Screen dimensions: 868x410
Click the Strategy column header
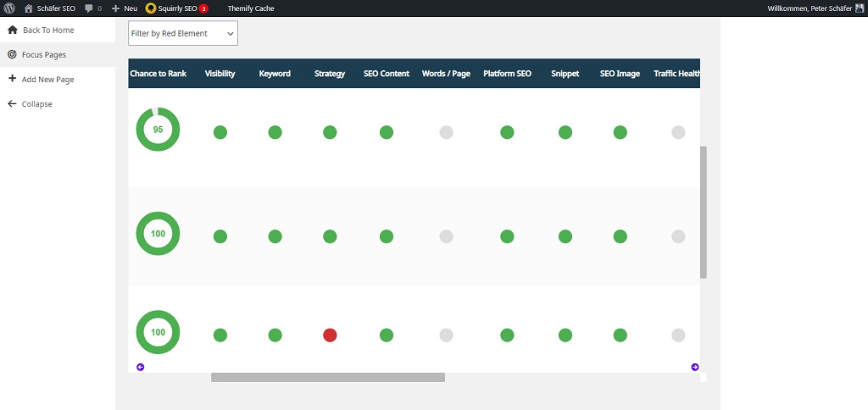click(x=330, y=74)
